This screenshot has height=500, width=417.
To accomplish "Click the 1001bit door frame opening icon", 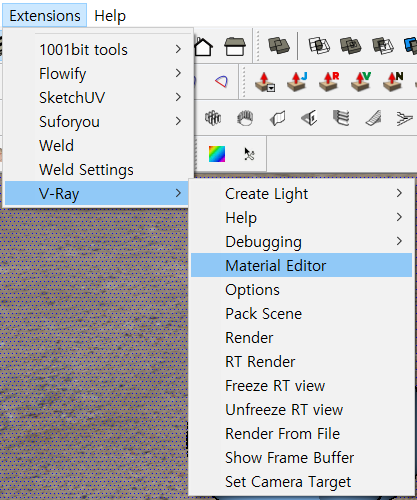I will click(309, 118).
